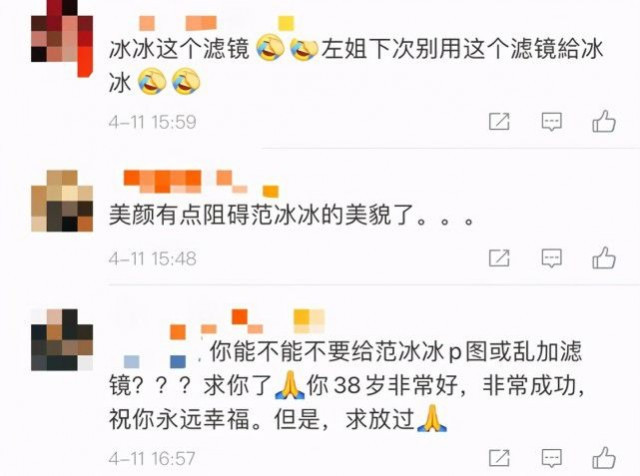This screenshot has height=476, width=640.
Task: Open reply icon for the 15:48 comment
Action: point(551,258)
